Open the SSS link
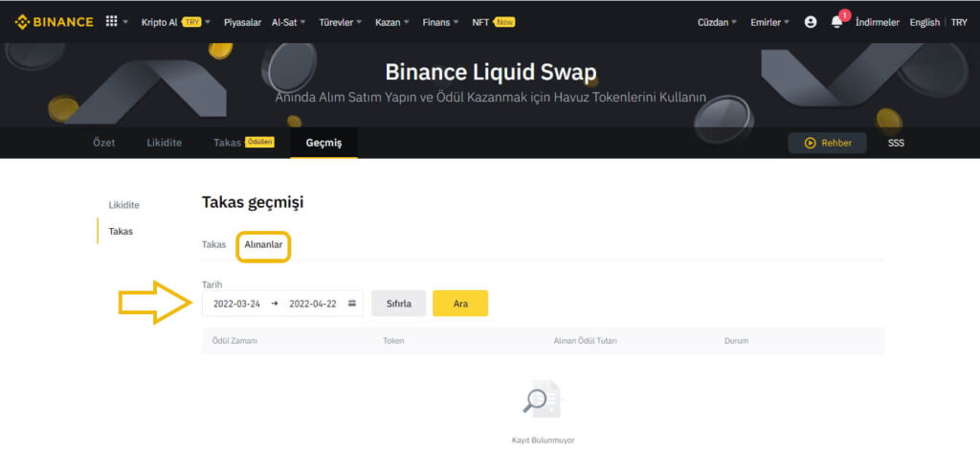The height and width of the screenshot is (475, 980). point(896,143)
